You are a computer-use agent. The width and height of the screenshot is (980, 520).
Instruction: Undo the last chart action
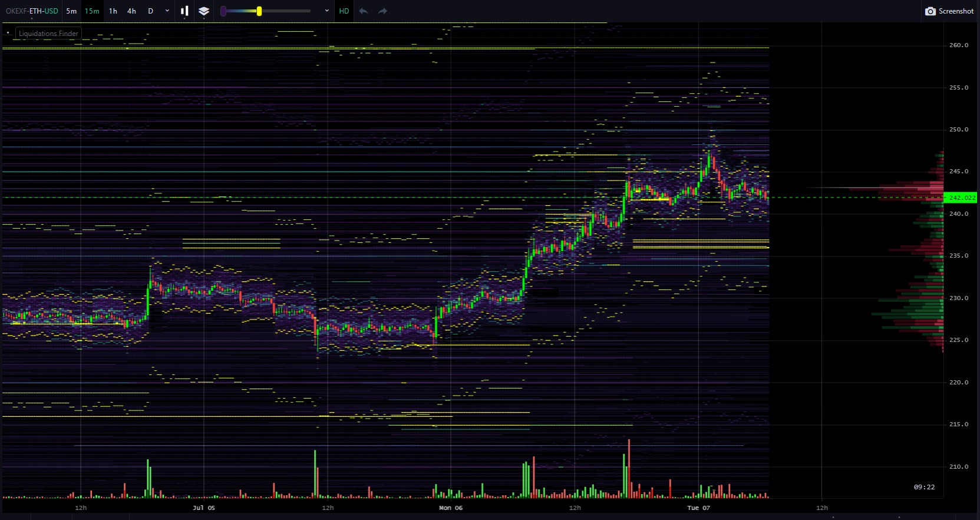pos(364,11)
